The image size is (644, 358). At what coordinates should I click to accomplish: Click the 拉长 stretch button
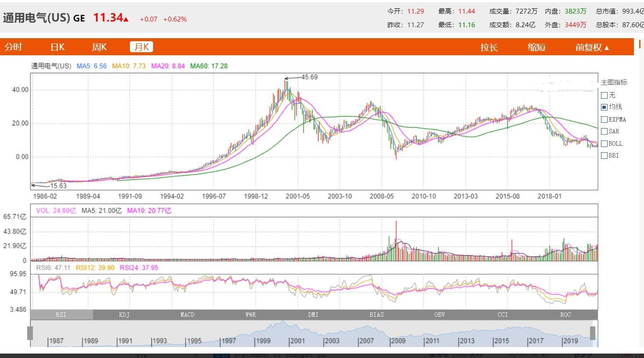point(489,47)
